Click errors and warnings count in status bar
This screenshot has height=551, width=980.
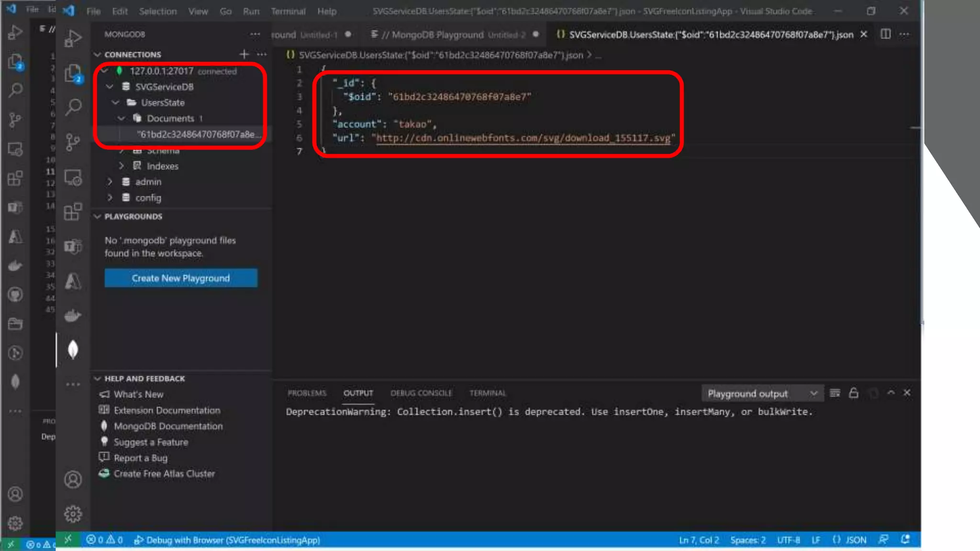104,540
